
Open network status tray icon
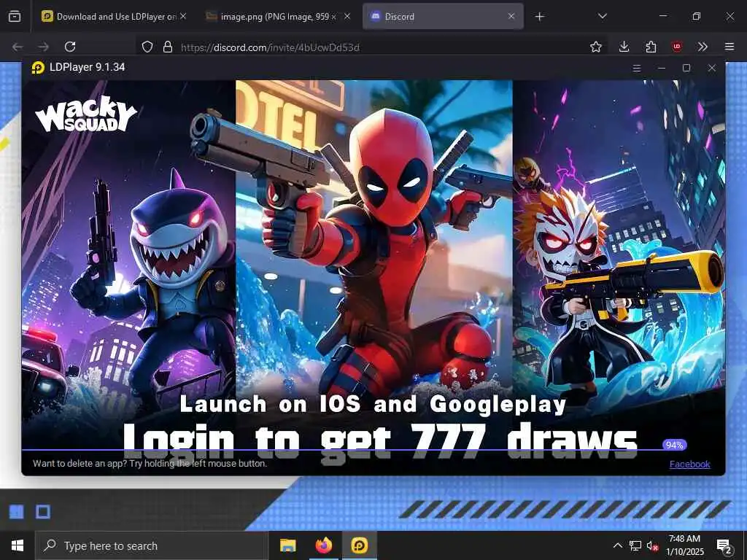[x=635, y=545]
